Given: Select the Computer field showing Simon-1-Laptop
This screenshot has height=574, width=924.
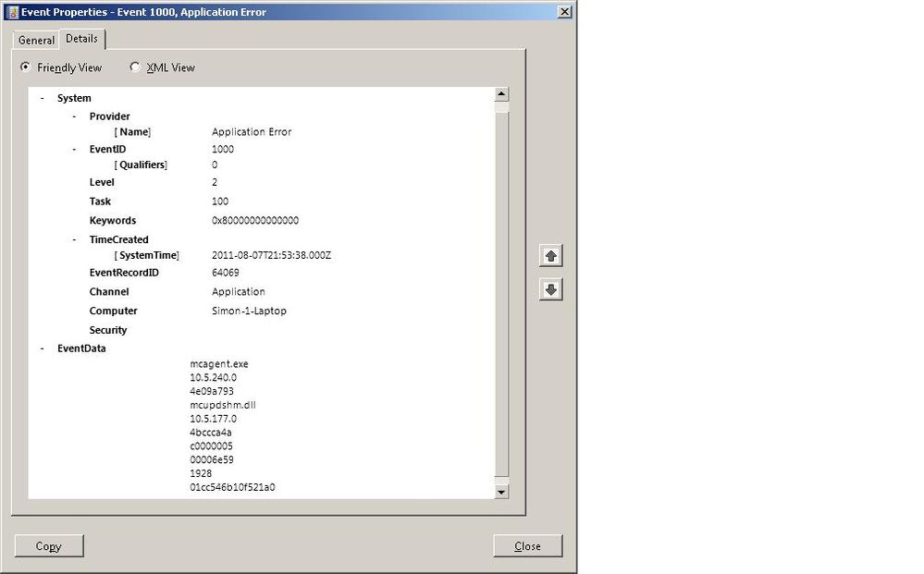Looking at the screenshot, I should click(237, 311).
